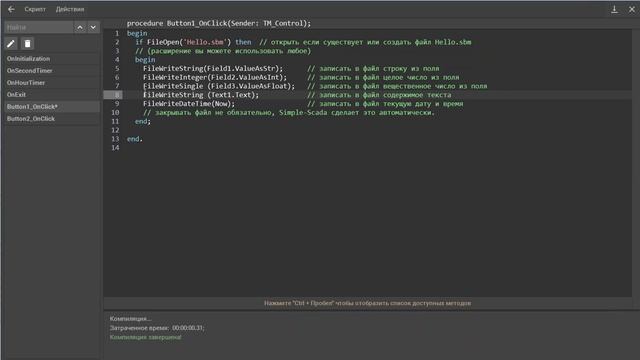Close the script editor with X
Screen dimensions: 640x360
click(631, 9)
